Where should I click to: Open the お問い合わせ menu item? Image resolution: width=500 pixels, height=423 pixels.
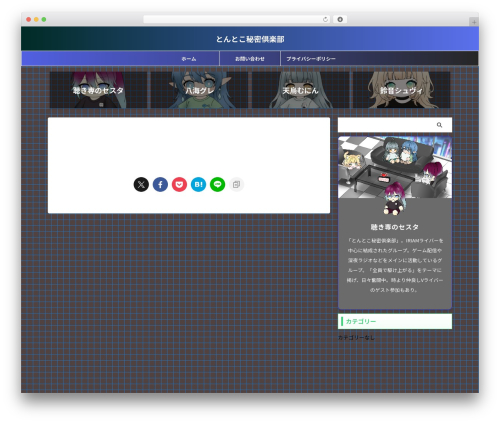pos(250,59)
